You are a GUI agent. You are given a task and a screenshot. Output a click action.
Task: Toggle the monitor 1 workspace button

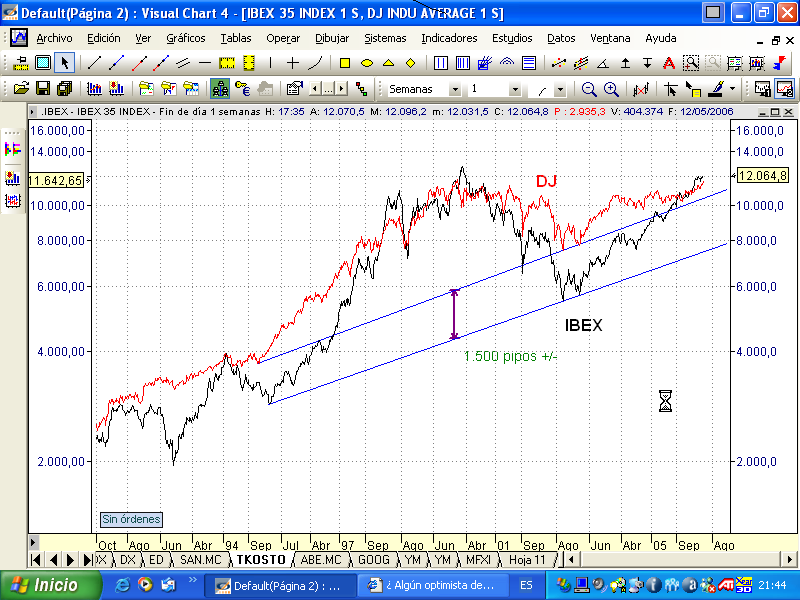click(762, 89)
